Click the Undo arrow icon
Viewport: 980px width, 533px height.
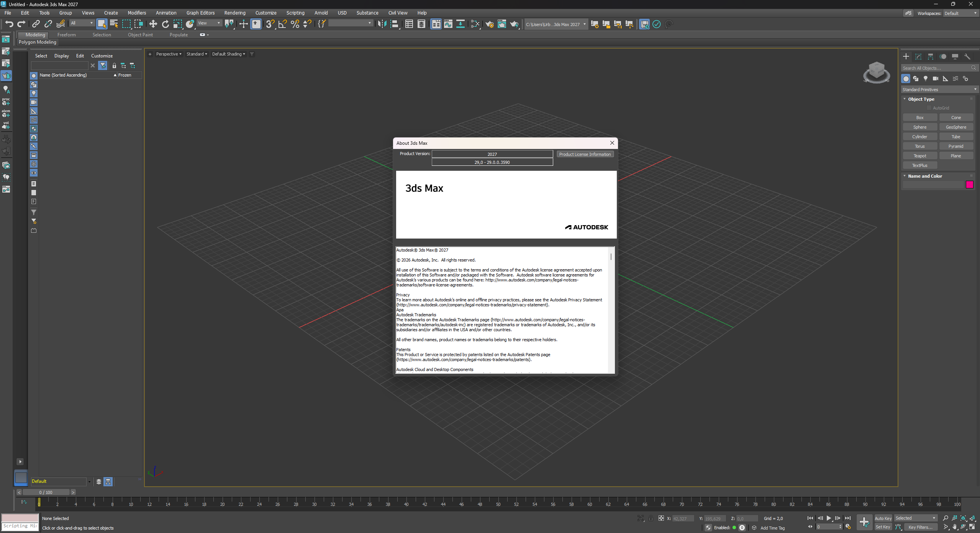pos(9,24)
